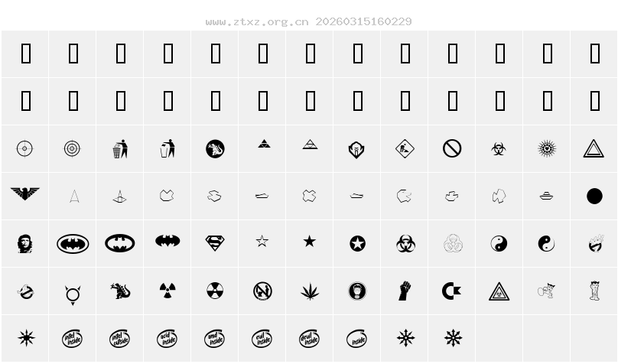618x364 pixels.
Task: Click the construction worker road sign glyph
Action: [x=405, y=149]
